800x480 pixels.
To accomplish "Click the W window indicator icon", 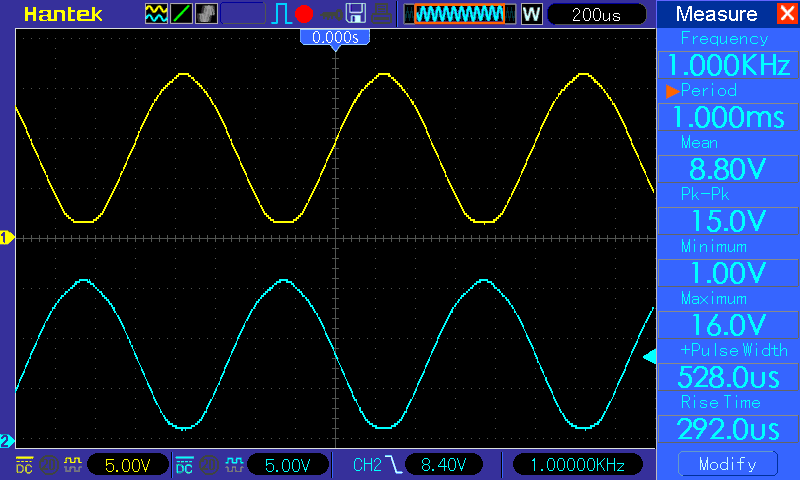I will [x=531, y=14].
